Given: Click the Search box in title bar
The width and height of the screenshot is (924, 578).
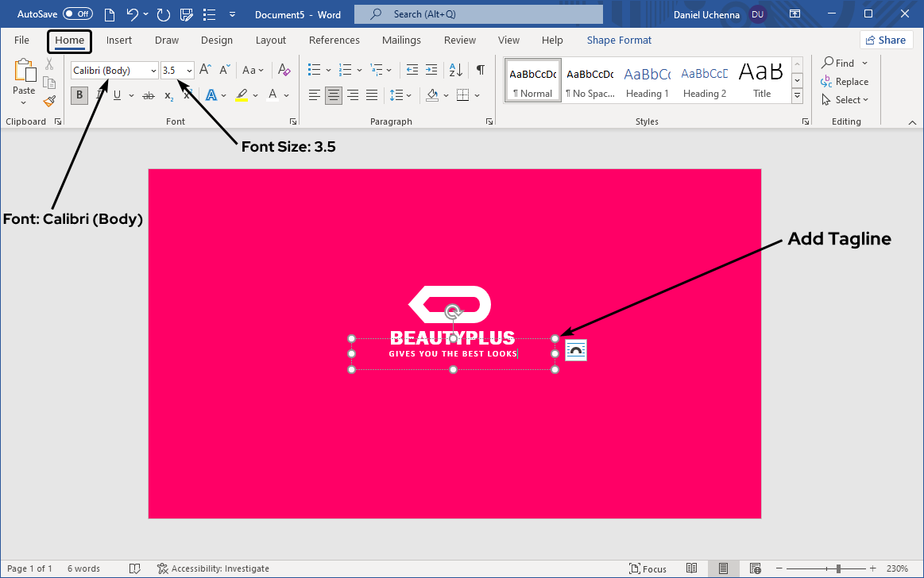Looking at the screenshot, I should coord(478,14).
